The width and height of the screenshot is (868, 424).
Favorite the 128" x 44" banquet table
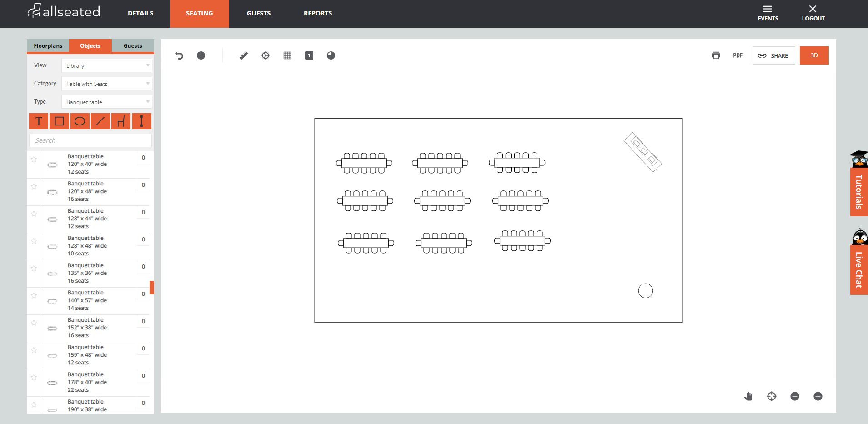click(34, 214)
